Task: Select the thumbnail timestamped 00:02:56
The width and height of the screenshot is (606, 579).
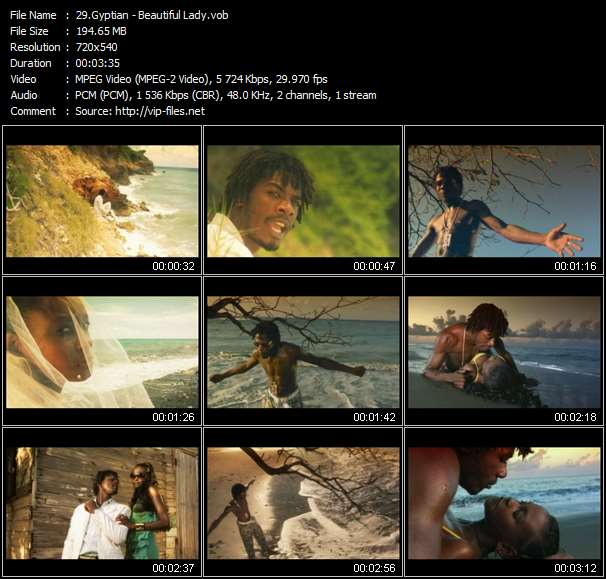Action: 303,503
